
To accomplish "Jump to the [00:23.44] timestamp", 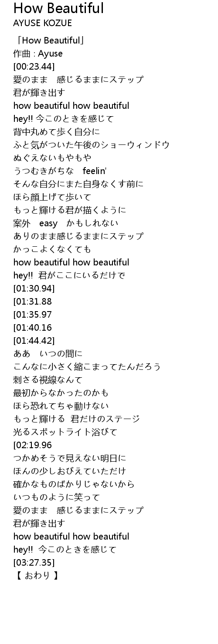I will tap(34, 67).
